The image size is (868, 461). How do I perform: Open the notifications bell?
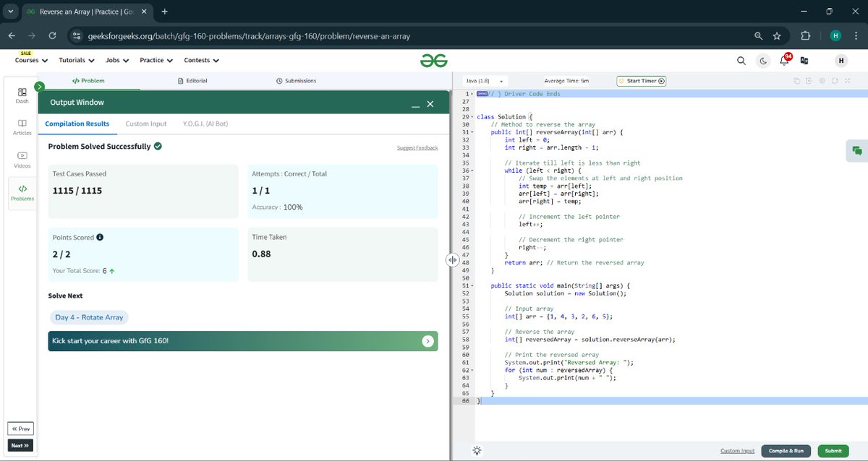tap(784, 61)
